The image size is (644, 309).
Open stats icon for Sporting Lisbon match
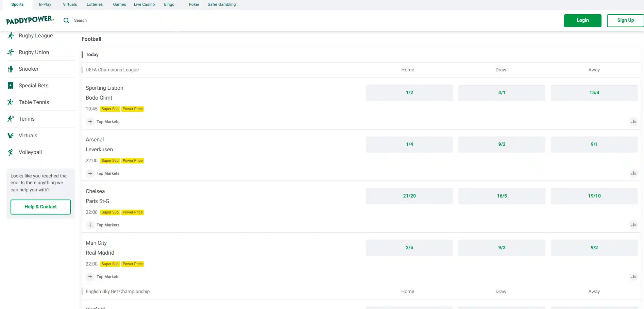point(633,121)
